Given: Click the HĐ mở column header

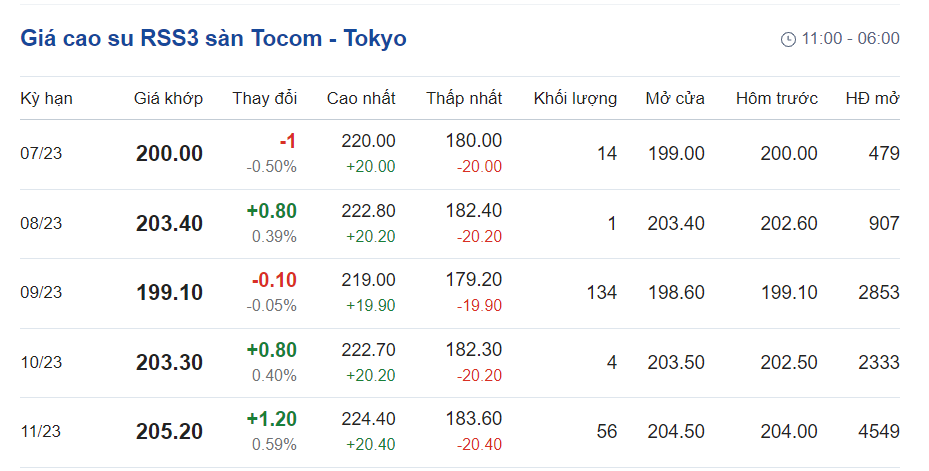Looking at the screenshot, I should (872, 98).
